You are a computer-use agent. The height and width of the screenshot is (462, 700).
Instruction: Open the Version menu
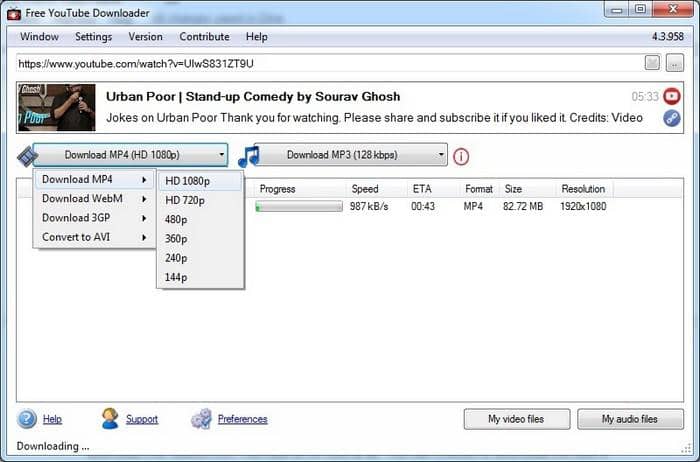146,37
